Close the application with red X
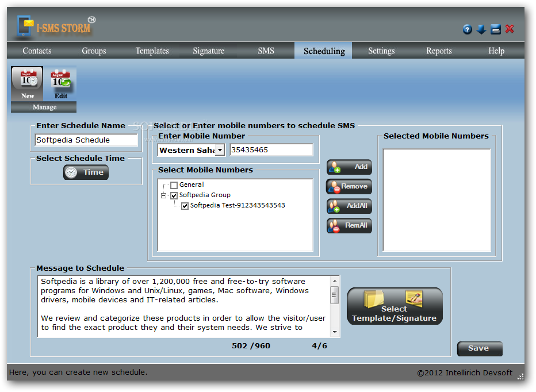 point(510,29)
